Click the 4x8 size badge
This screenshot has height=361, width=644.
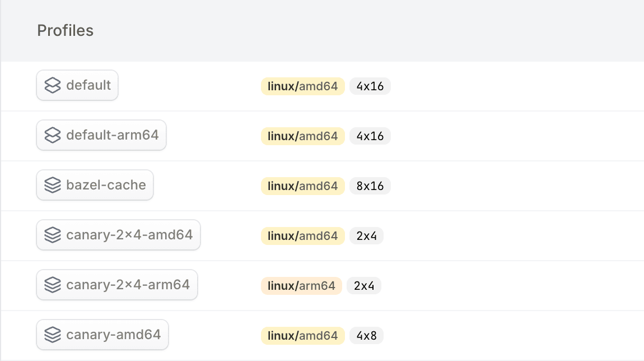coord(366,336)
